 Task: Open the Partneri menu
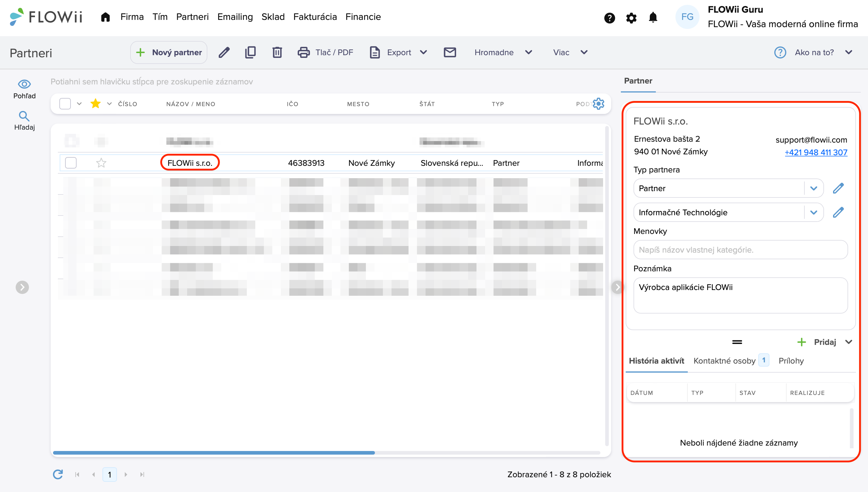[192, 17]
